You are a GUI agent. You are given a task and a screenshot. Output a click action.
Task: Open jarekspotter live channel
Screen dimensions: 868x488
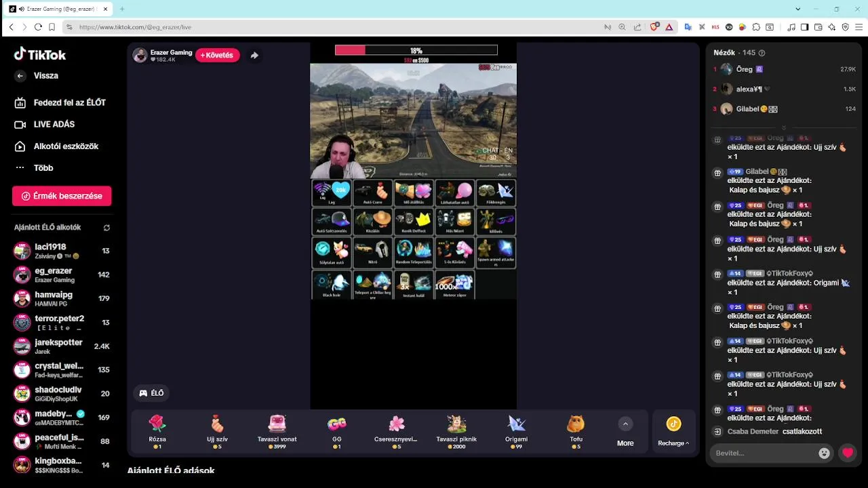pyautogui.click(x=62, y=346)
